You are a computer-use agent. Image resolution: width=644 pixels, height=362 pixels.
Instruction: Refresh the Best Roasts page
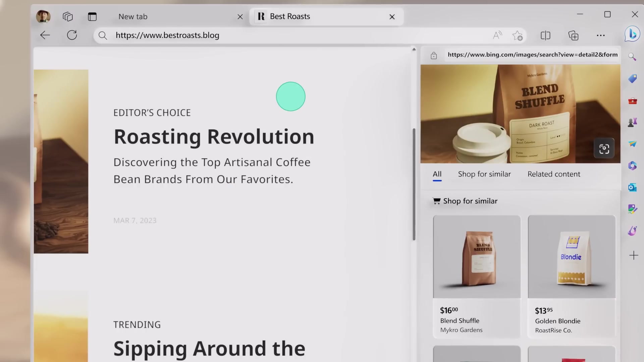(72, 35)
